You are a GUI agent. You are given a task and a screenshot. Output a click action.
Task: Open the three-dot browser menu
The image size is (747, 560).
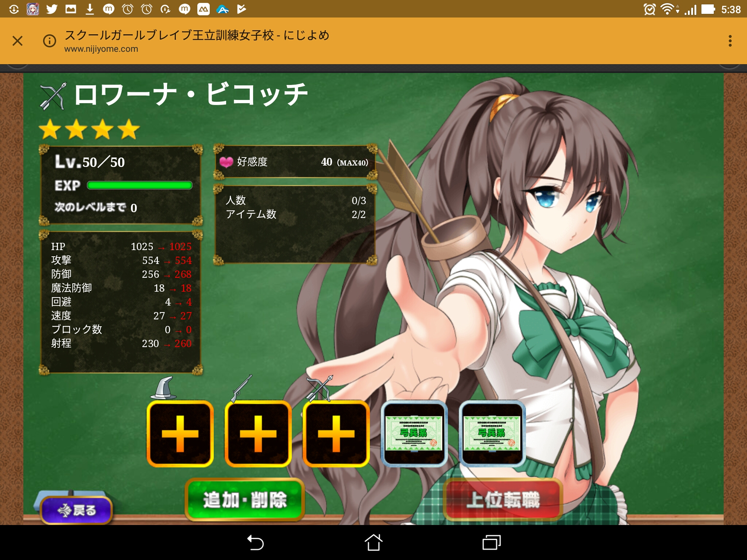(730, 40)
